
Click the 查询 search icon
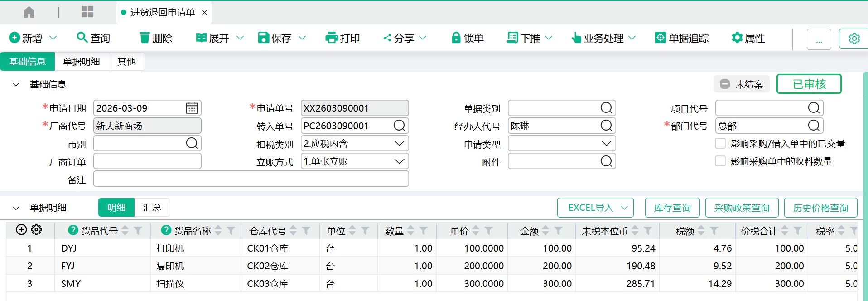coord(82,38)
